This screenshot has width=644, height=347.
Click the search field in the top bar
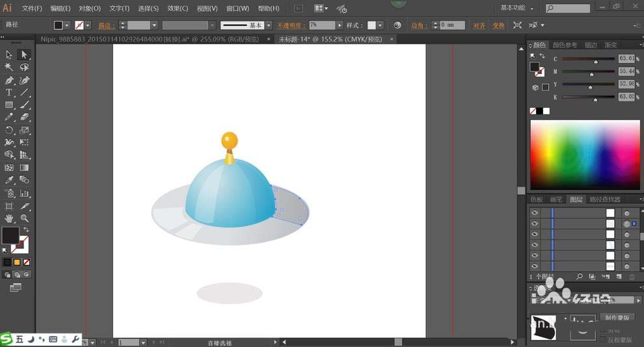click(x=568, y=8)
